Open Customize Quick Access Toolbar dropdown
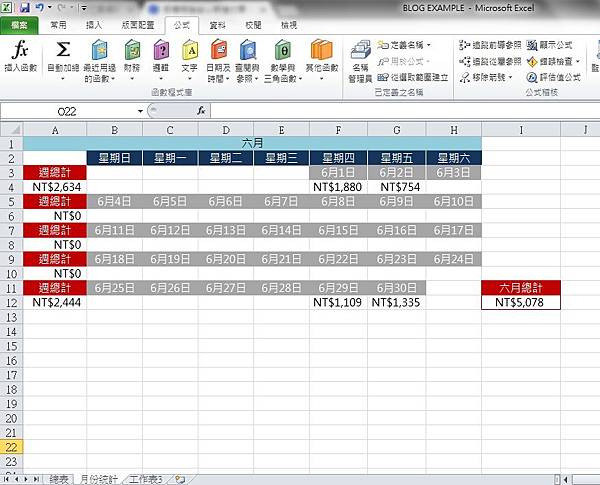Viewport: 600px width, 485px height. point(83,7)
